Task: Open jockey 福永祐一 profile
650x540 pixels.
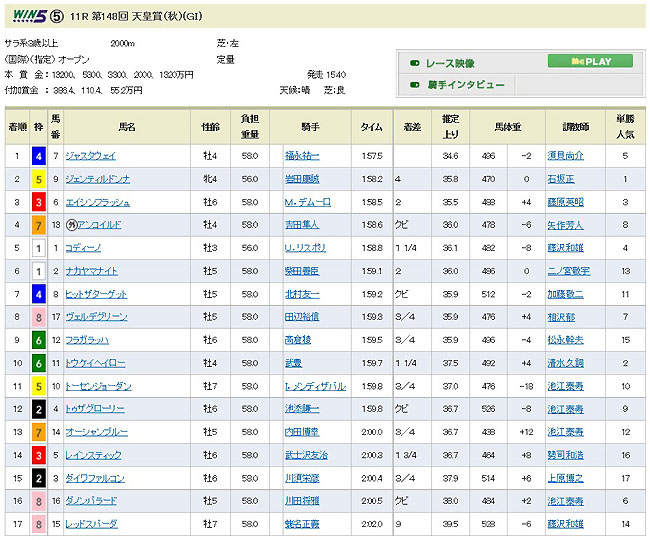Action: 303,156
